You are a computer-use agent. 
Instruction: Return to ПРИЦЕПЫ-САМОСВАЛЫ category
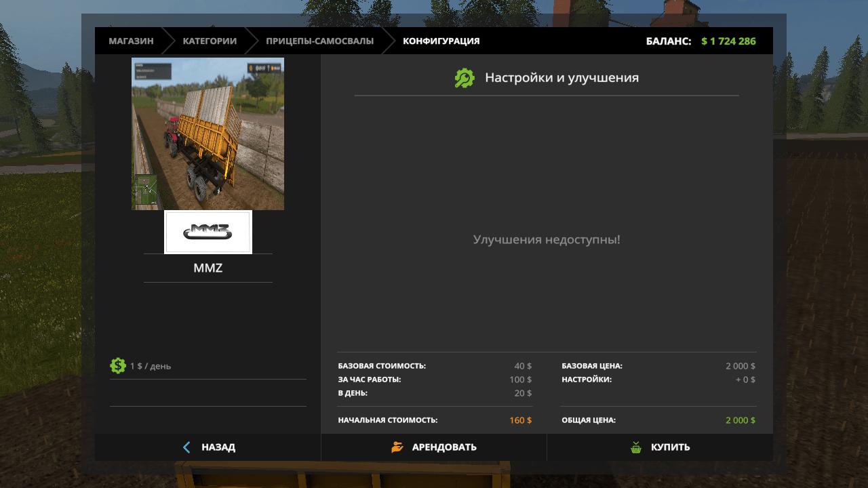[319, 41]
